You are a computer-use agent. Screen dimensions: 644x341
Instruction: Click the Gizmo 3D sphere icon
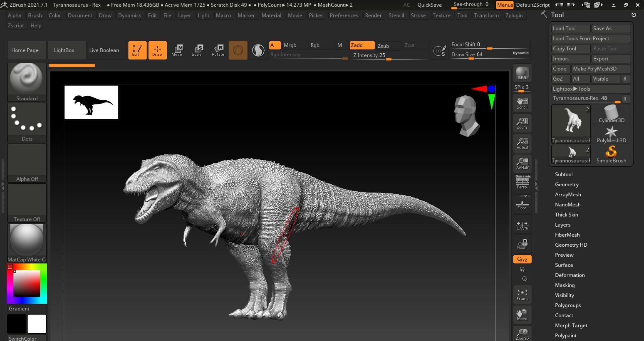pos(238,50)
